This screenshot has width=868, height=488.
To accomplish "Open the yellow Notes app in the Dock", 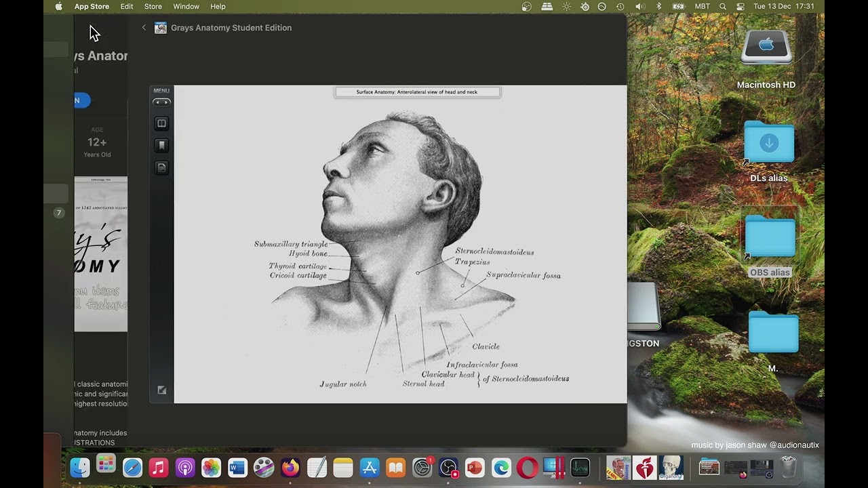I will coord(343,468).
